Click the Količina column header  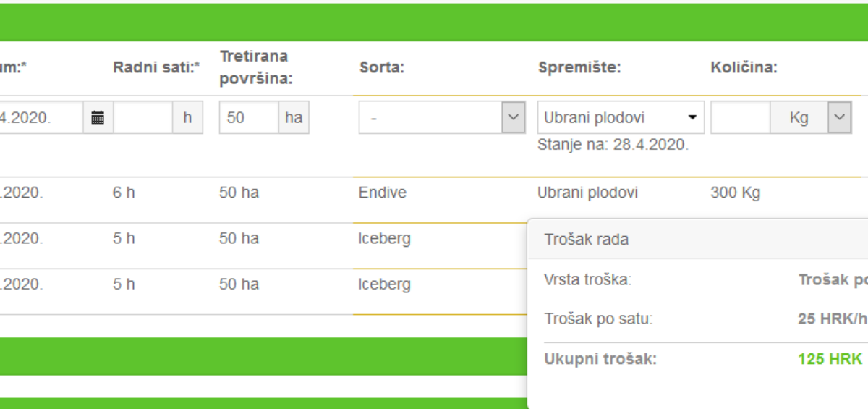coord(744,68)
